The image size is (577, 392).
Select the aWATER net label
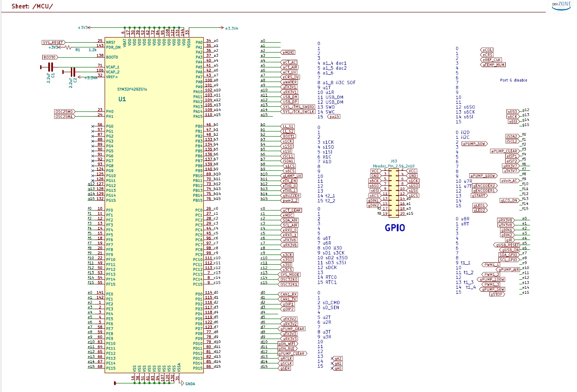click(289, 82)
